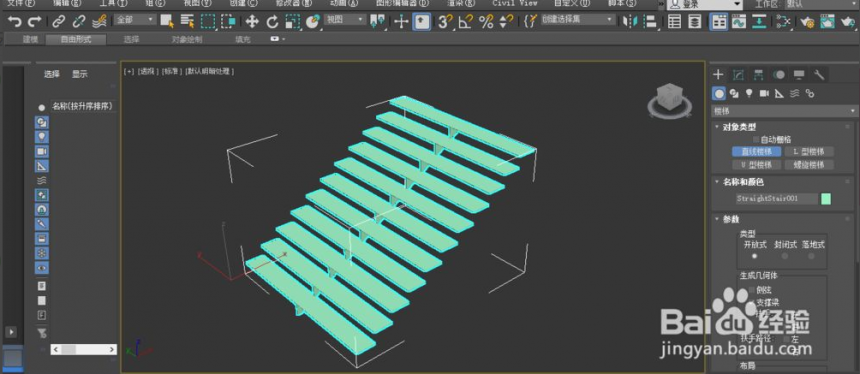Select the Helpers category icon
Image resolution: width=860 pixels, height=374 pixels.
pos(779,93)
